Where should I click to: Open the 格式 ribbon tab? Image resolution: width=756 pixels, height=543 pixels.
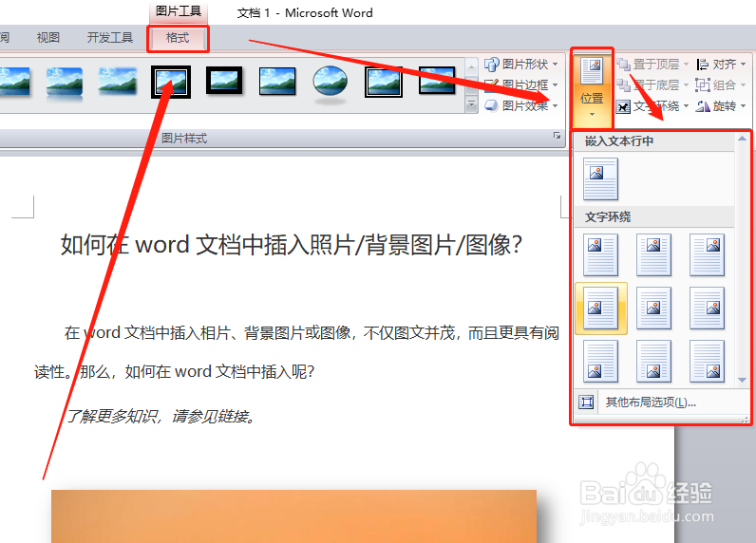click(178, 39)
